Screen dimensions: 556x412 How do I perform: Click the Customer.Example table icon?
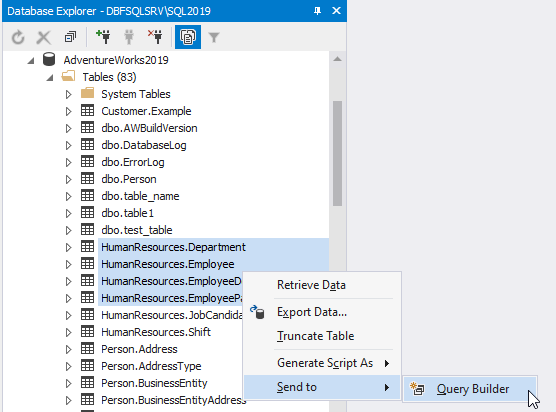[x=87, y=111]
